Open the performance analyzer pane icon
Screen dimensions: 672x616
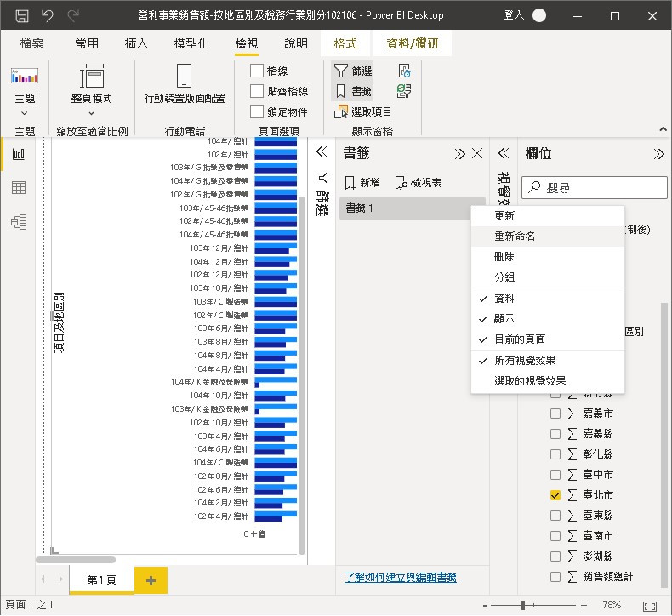[404, 71]
